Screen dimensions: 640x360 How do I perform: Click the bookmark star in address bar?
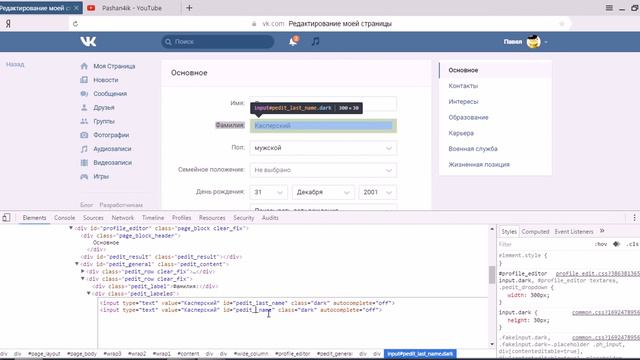[562, 24]
